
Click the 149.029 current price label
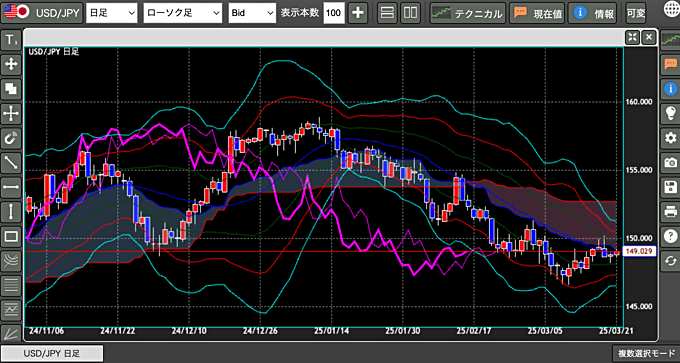640,252
